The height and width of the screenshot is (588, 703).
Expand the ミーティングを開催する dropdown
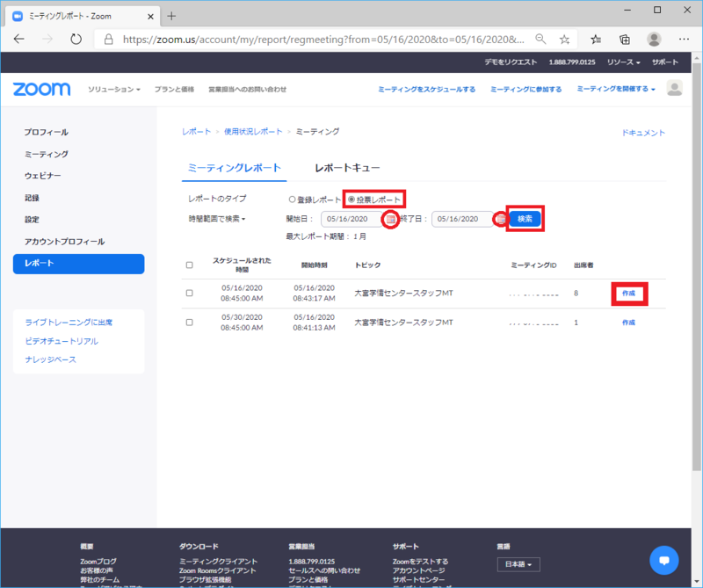pos(616,89)
